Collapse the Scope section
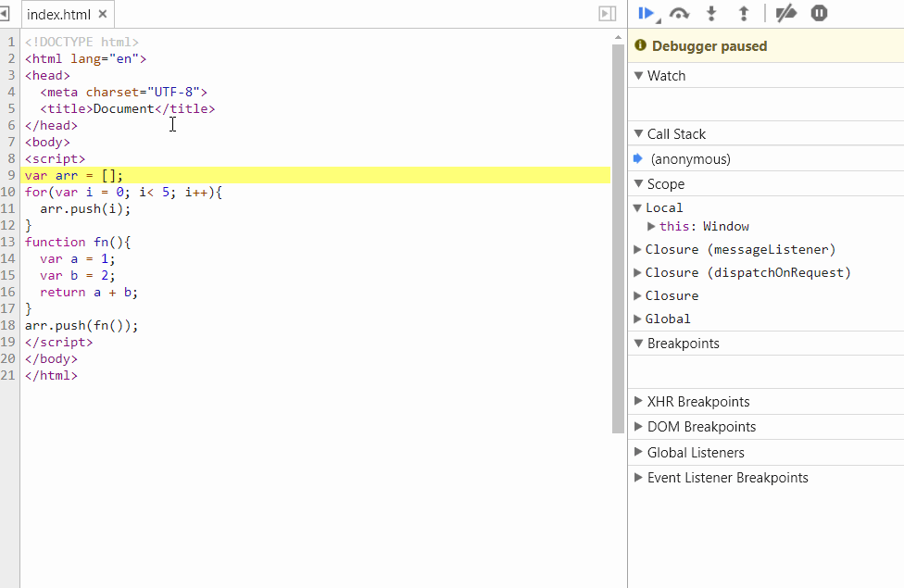 tap(638, 184)
